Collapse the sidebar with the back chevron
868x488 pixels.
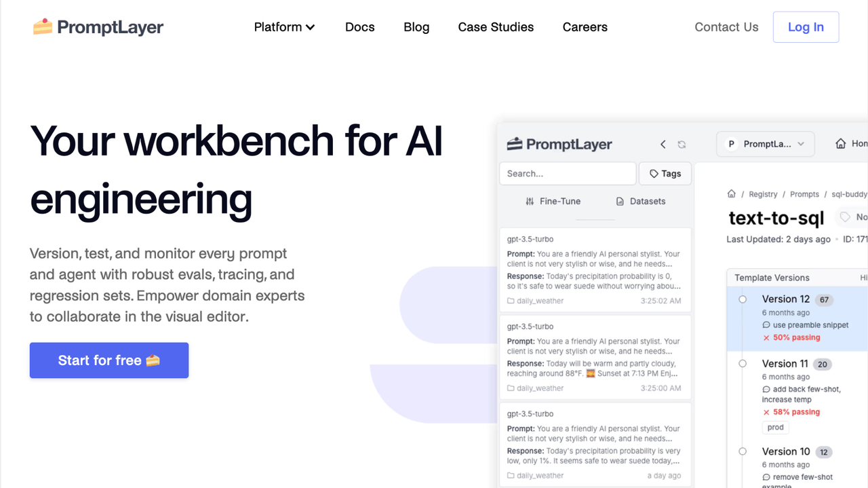(663, 144)
